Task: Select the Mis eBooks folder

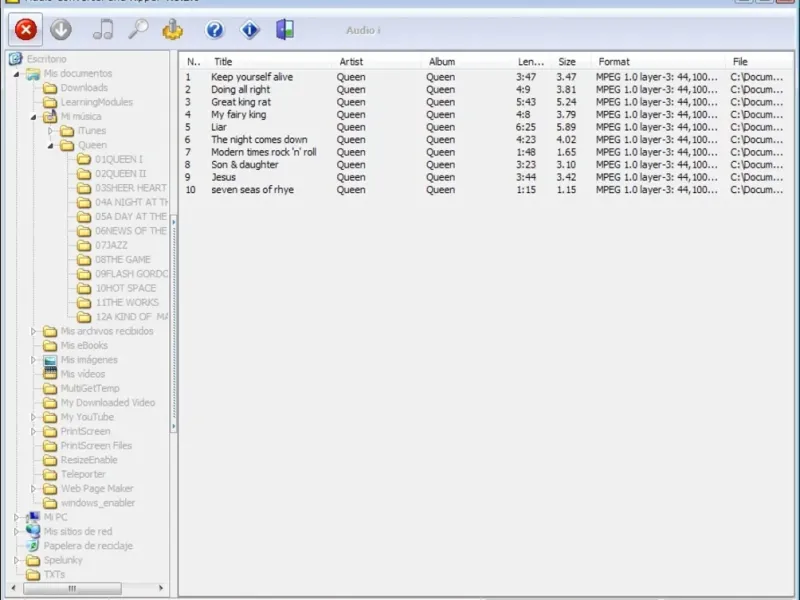Action: 76,345
